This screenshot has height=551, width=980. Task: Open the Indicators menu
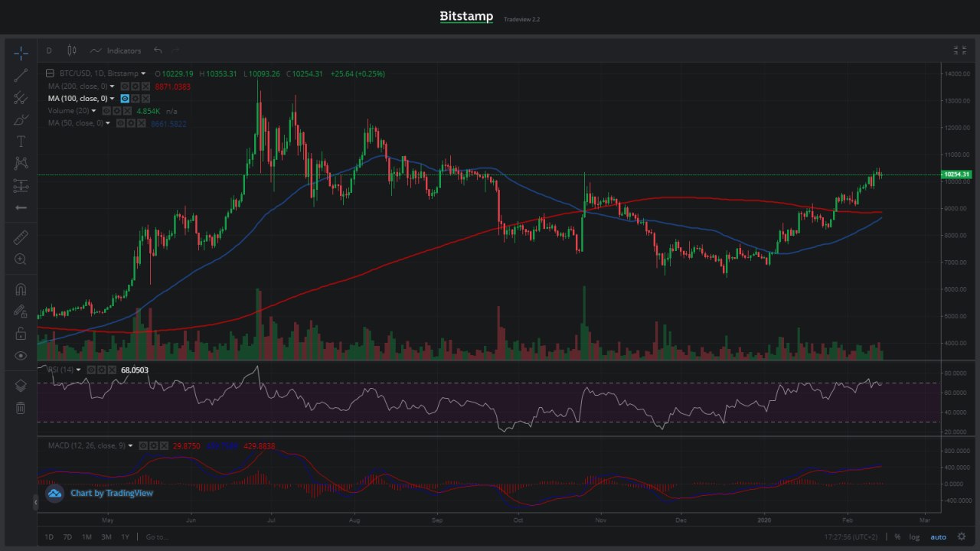(116, 51)
